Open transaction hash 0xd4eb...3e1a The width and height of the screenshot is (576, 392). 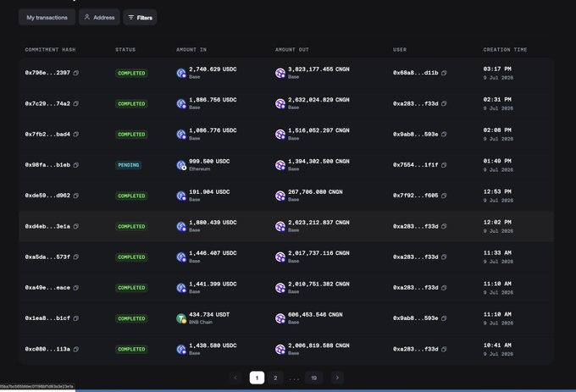(47, 226)
